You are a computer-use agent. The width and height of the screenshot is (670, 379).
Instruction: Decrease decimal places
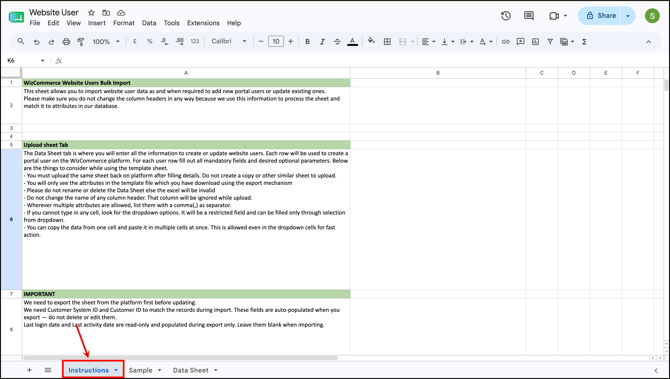tap(165, 41)
